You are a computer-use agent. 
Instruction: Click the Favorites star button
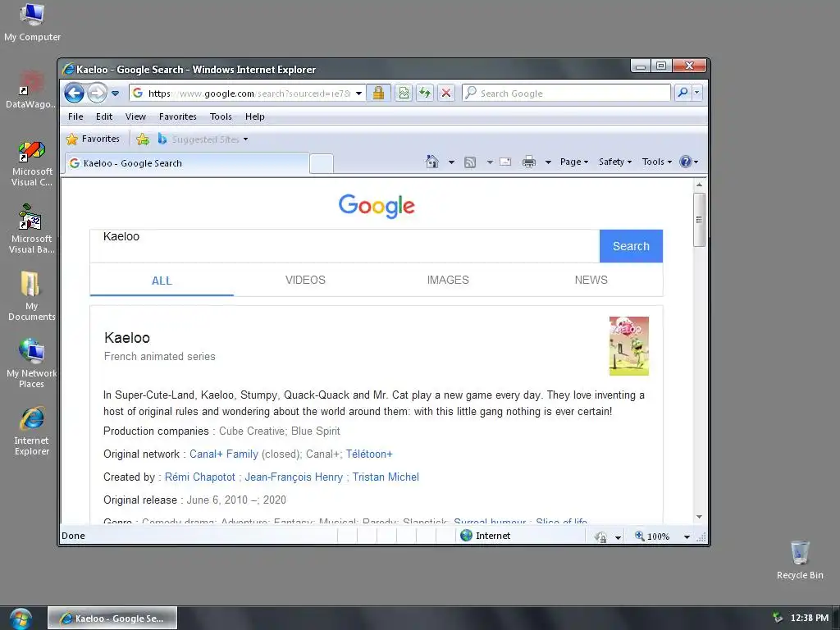coord(93,139)
